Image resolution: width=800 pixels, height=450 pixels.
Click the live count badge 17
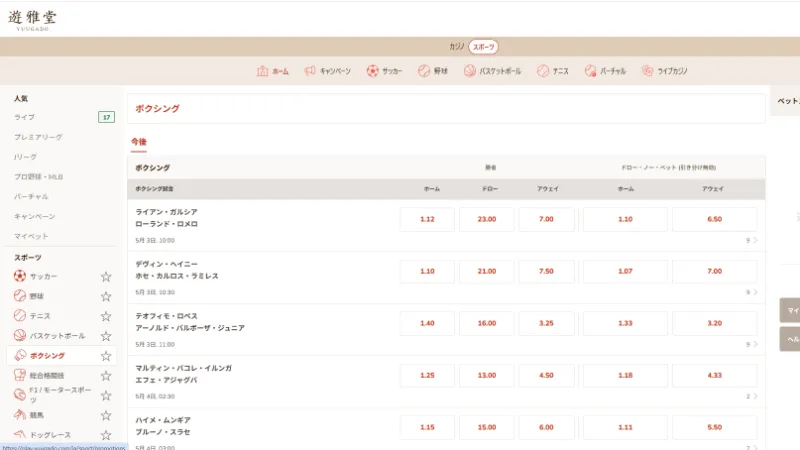pos(106,117)
